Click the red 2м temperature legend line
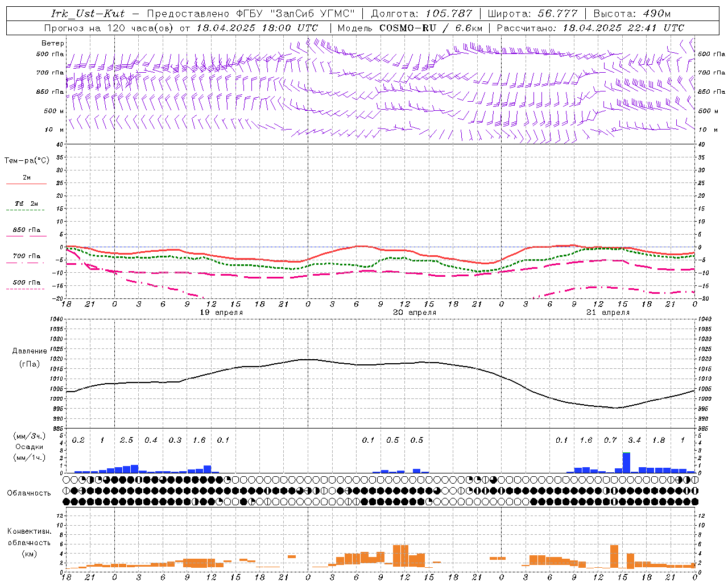Image resolution: width=728 pixels, height=582 pixels. (x=26, y=184)
